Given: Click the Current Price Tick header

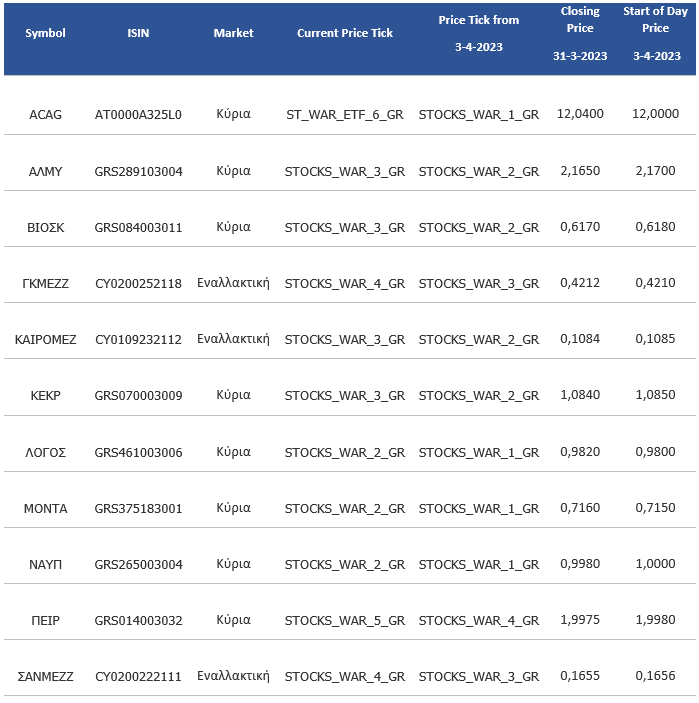Looking at the screenshot, I should point(345,33).
